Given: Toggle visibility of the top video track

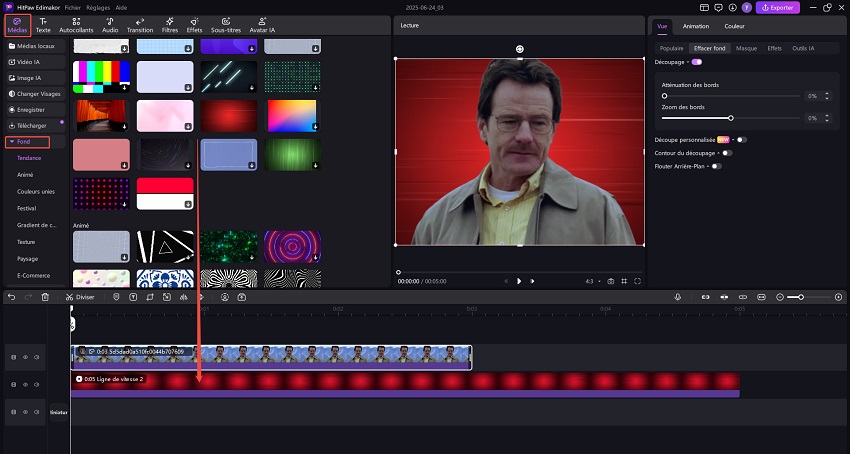Looking at the screenshot, I should (x=25, y=357).
